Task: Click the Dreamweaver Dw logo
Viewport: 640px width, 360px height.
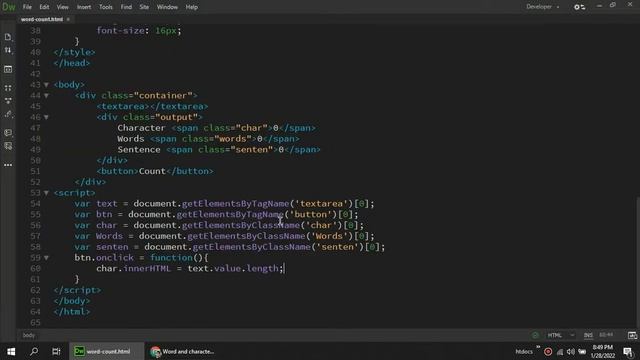Action: pyautogui.click(x=9, y=7)
